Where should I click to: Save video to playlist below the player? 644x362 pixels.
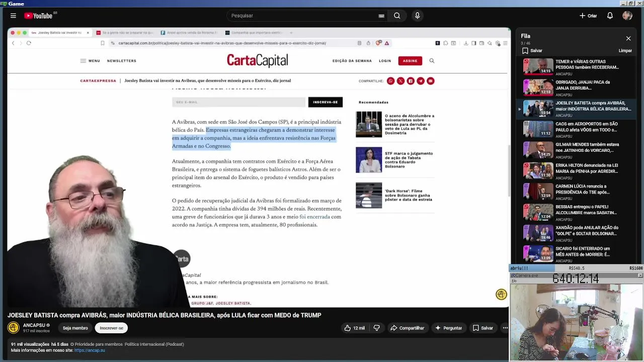482,328
